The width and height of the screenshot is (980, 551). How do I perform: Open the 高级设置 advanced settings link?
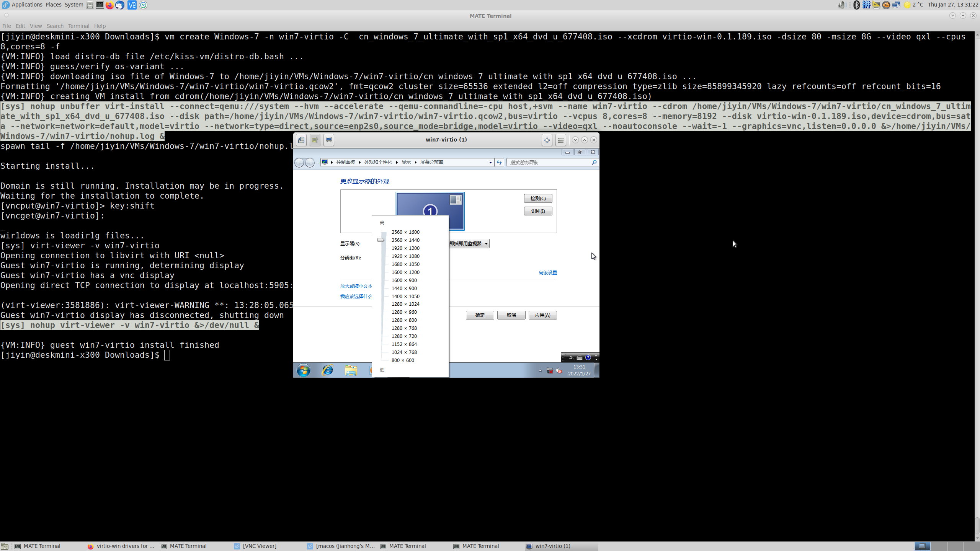[x=547, y=273]
